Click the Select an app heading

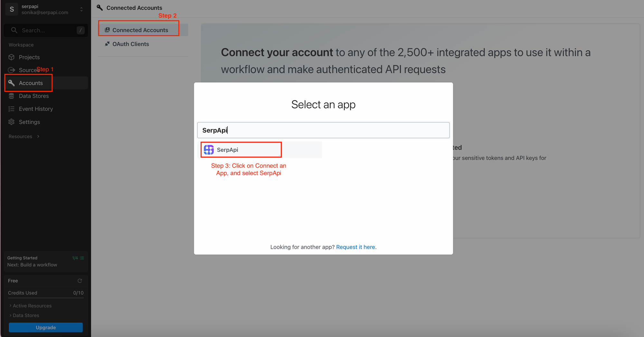tap(323, 104)
